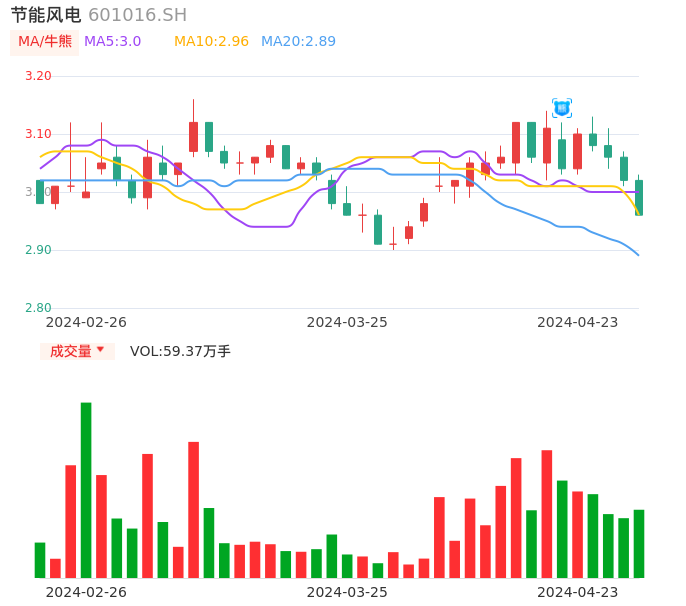686x606 pixels.
Task: Click the 2024-03-25 date under the candlestick chart
Action: tap(347, 322)
